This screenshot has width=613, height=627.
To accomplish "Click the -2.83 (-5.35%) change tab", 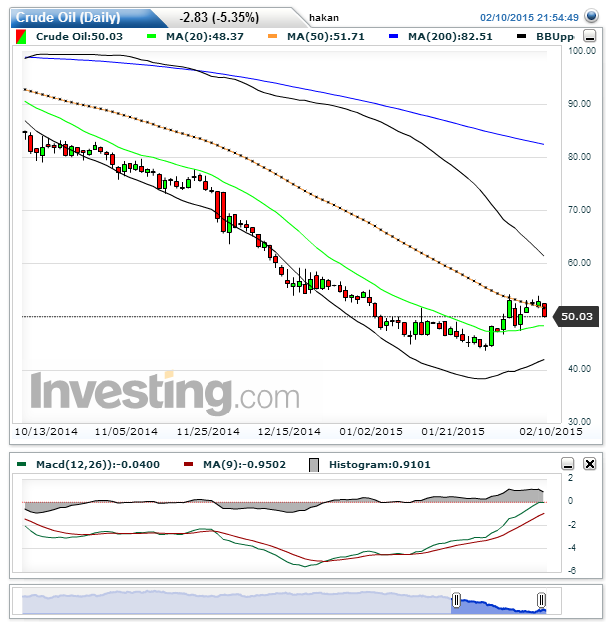I will coord(219,18).
